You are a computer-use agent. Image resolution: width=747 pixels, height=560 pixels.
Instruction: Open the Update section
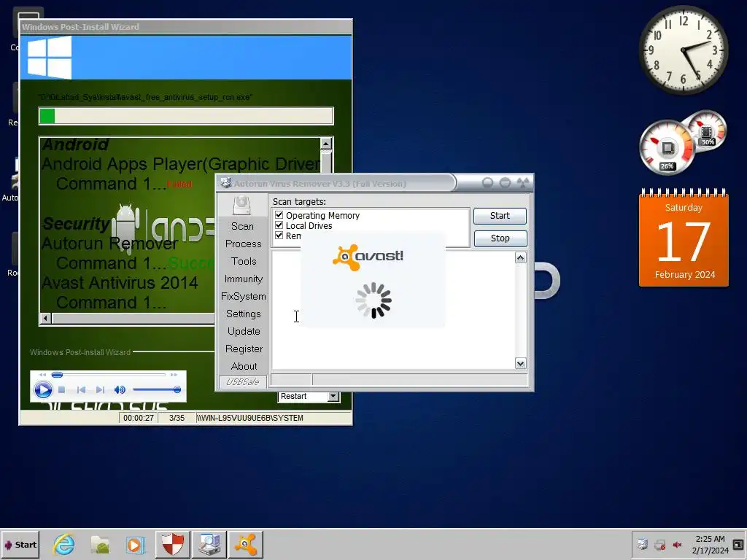pyautogui.click(x=244, y=332)
